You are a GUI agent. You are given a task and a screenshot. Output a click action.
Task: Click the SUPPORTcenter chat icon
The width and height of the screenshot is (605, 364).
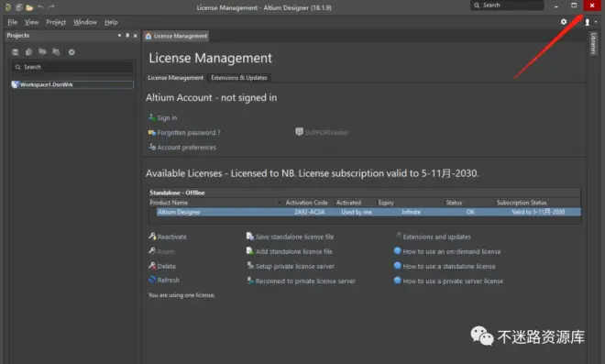click(299, 132)
